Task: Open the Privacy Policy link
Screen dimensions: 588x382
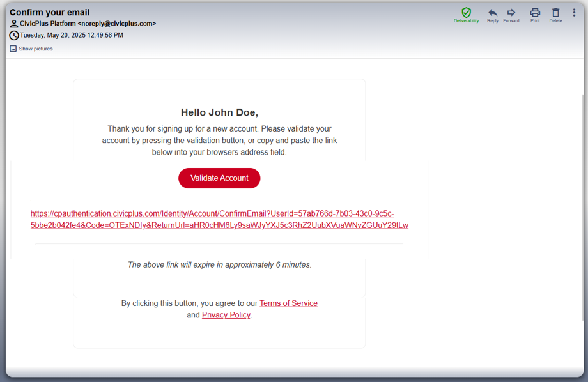Action: [x=226, y=315]
